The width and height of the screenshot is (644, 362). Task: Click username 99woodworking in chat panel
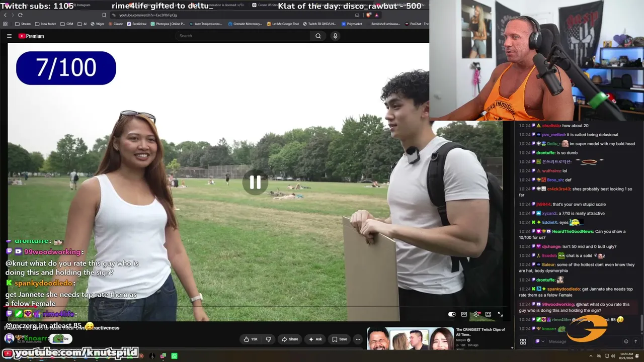(x=557, y=304)
